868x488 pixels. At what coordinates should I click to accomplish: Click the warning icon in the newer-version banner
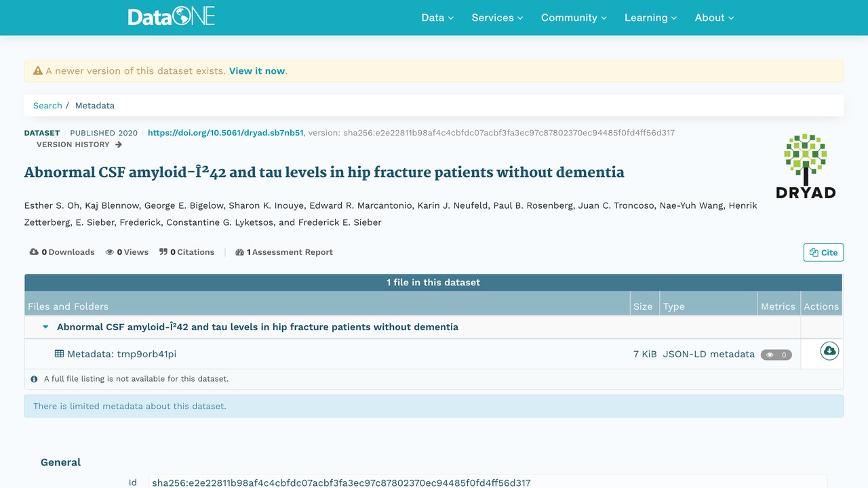(38, 70)
